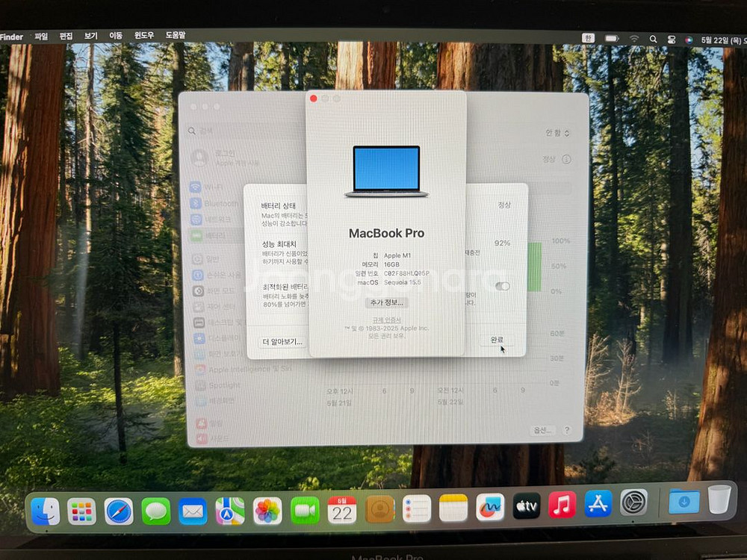The height and width of the screenshot is (560, 747).
Task: Open the Messages app in Dock
Action: click(156, 511)
